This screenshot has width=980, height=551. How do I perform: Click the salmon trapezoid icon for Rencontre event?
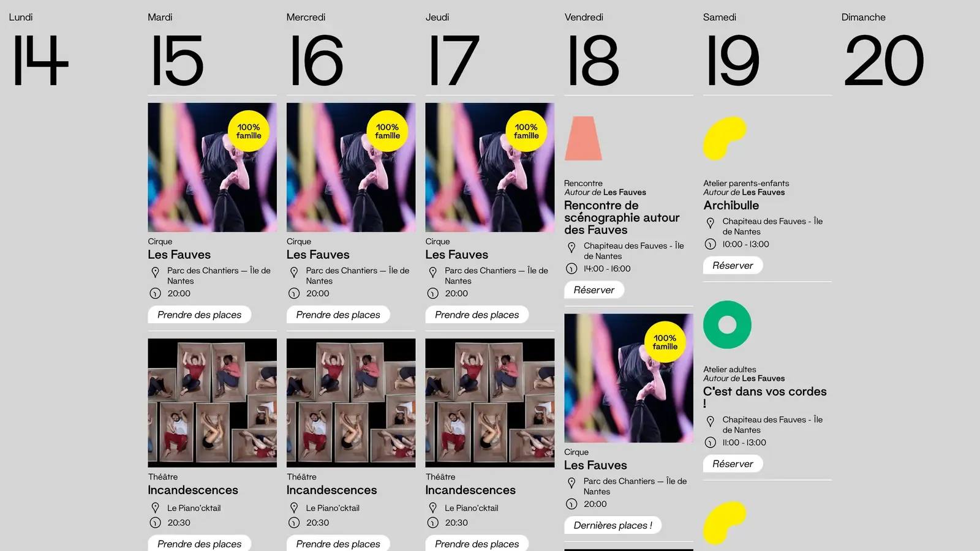pyautogui.click(x=583, y=138)
